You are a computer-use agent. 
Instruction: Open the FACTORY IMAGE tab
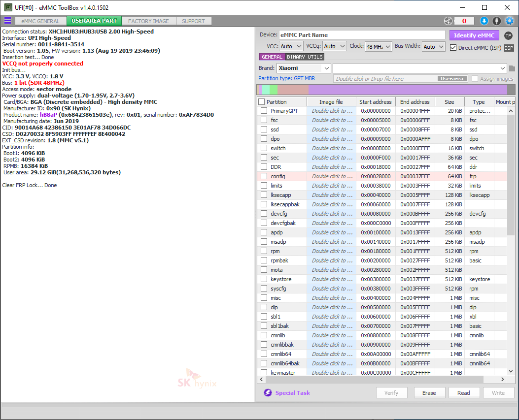148,21
